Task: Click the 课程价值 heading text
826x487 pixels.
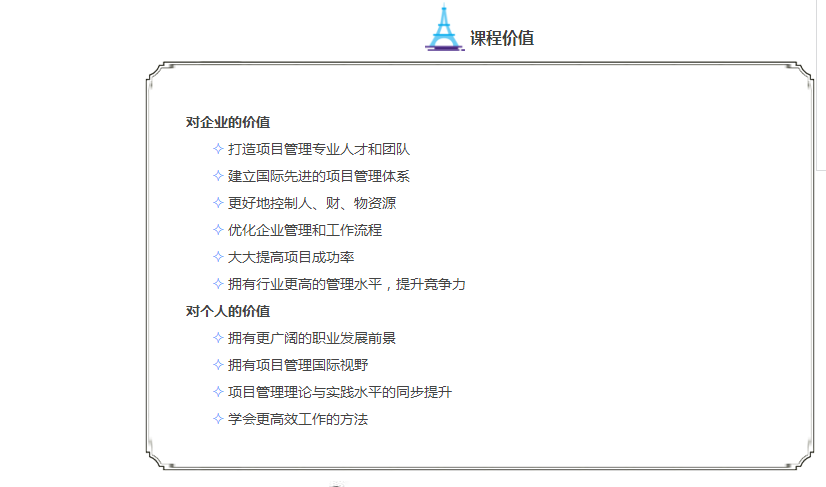Action: click(502, 38)
